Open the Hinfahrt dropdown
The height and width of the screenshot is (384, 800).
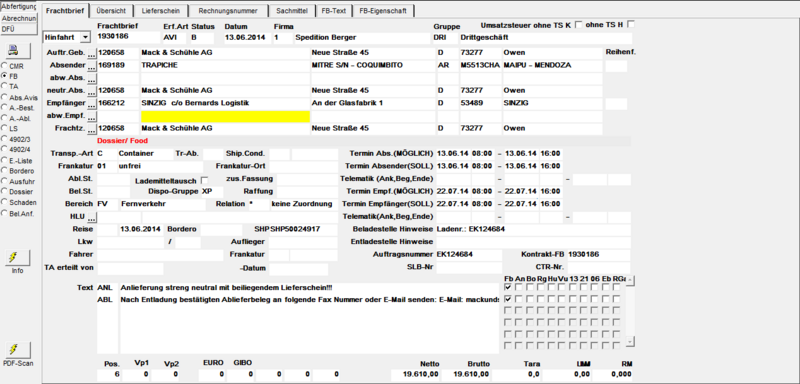click(85, 37)
